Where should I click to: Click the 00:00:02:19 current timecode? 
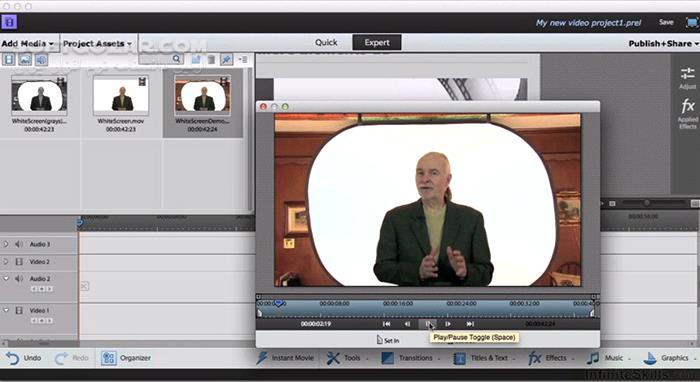[x=316, y=324]
